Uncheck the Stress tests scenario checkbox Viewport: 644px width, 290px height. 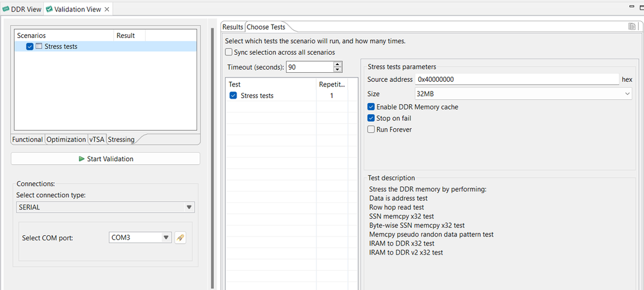click(x=30, y=46)
